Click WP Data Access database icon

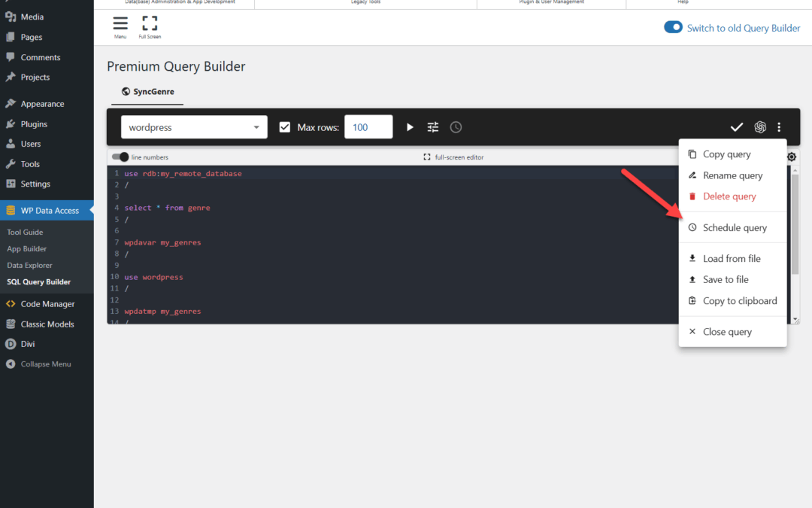[11, 211]
